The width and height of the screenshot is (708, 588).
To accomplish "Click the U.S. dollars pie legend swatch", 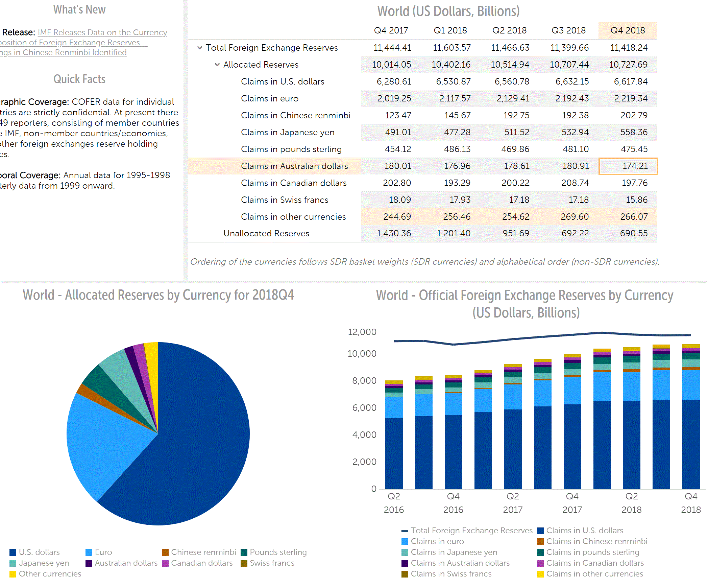I will click(x=13, y=552).
